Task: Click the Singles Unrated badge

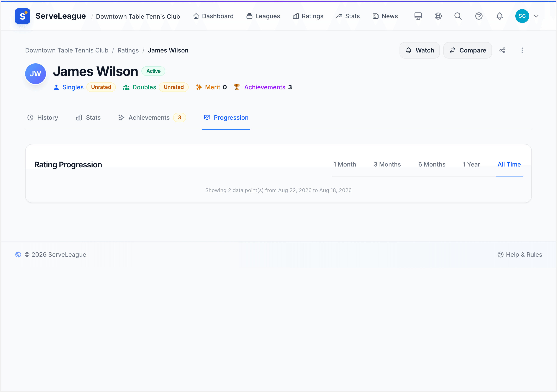Action: tap(101, 87)
